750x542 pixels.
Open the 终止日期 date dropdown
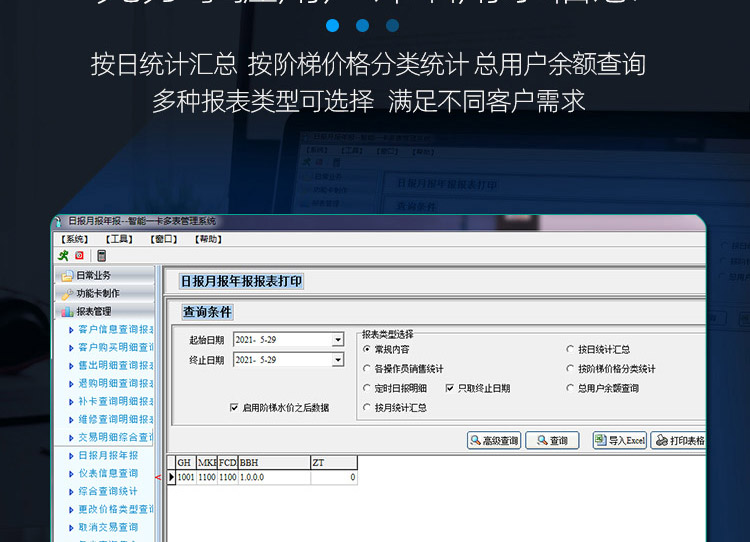pos(338,360)
